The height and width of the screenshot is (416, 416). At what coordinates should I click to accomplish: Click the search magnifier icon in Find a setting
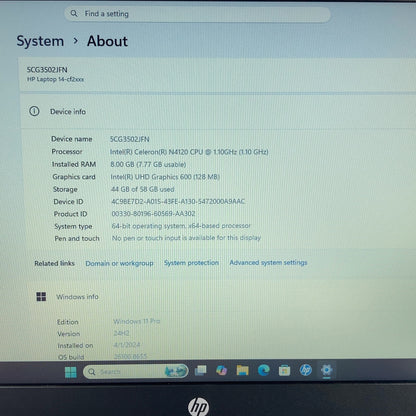point(74,14)
